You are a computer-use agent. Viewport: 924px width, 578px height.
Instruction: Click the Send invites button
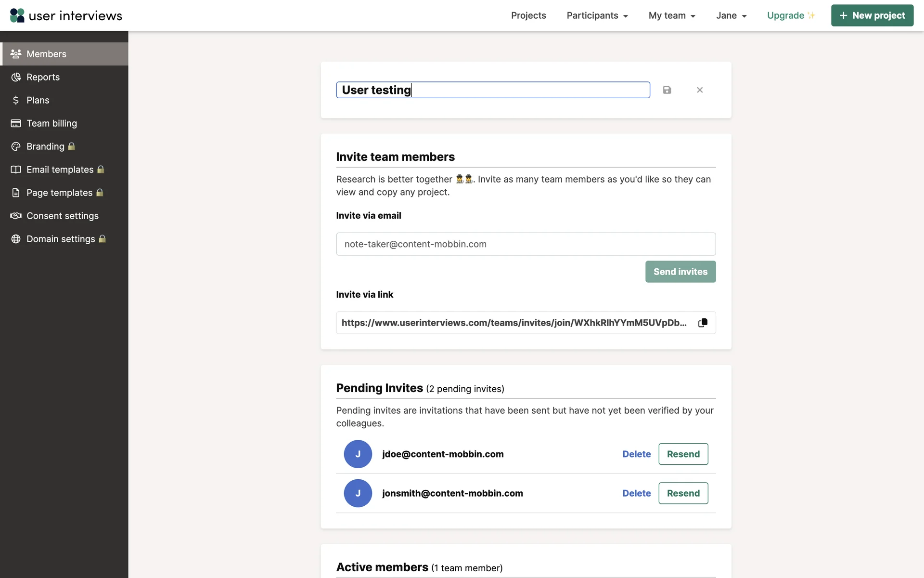(680, 272)
